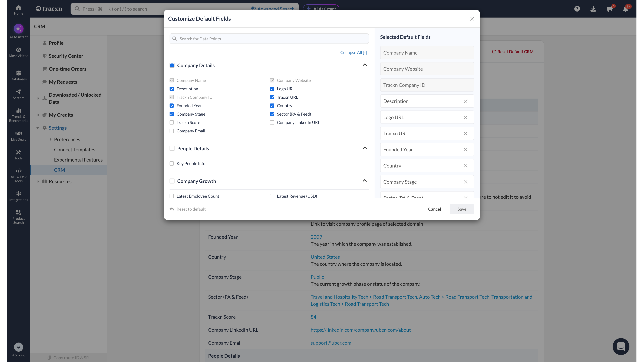Uncheck the Founded Year checkbox
Viewport: 644px width, 362px height.
[172, 106]
